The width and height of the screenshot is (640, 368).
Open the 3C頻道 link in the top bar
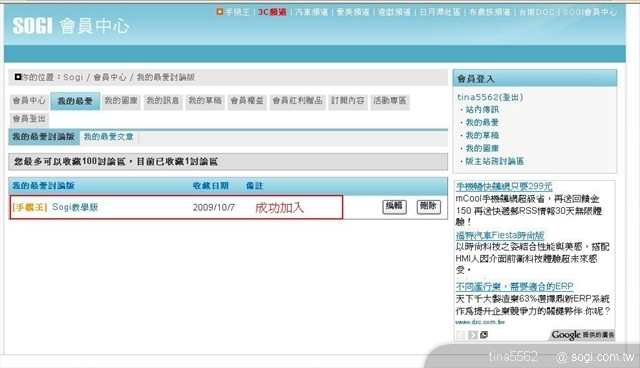272,12
